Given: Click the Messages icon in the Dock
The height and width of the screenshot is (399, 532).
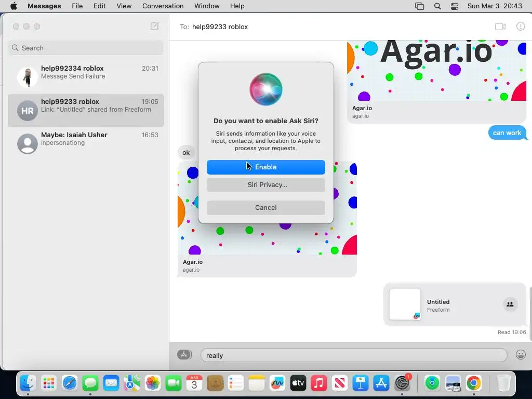Looking at the screenshot, I should click(x=90, y=383).
